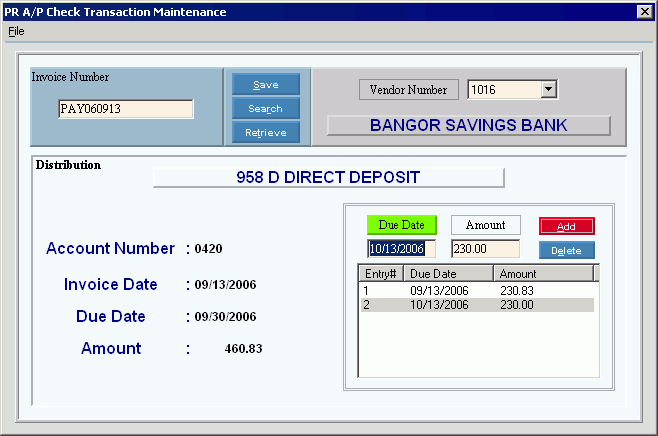Click the Delete button

coord(567,250)
